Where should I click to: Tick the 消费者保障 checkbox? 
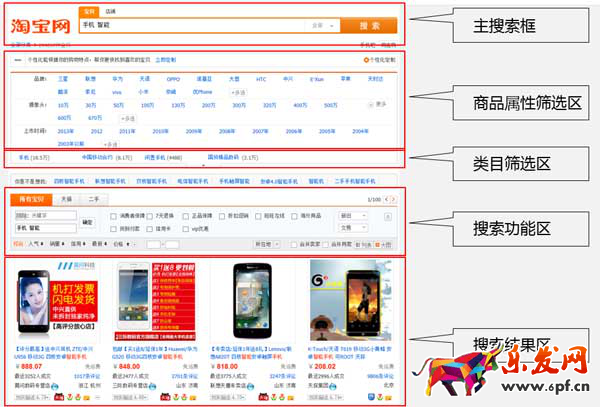pos(113,217)
